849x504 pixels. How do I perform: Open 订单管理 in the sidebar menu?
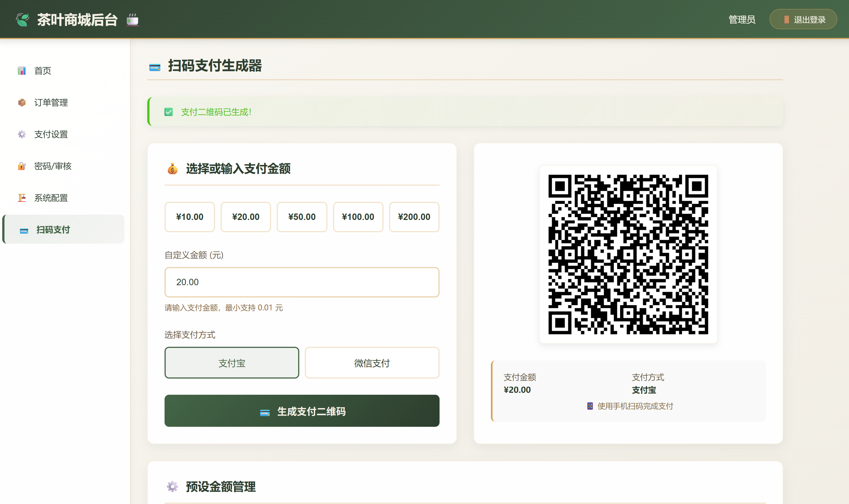(x=51, y=102)
